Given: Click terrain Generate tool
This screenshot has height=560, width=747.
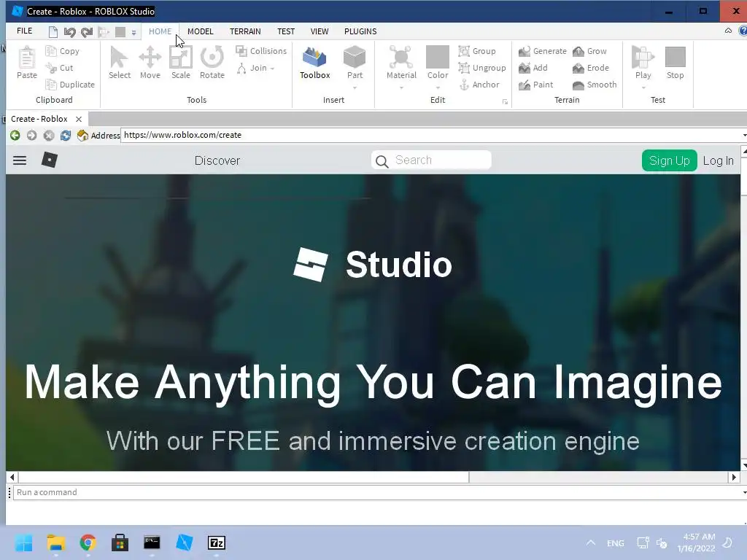Looking at the screenshot, I should [543, 51].
